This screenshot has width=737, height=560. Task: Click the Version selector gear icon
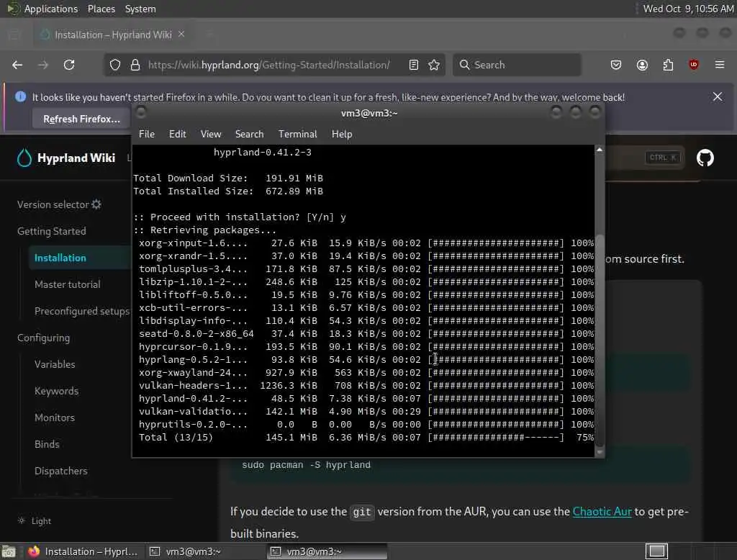click(96, 204)
